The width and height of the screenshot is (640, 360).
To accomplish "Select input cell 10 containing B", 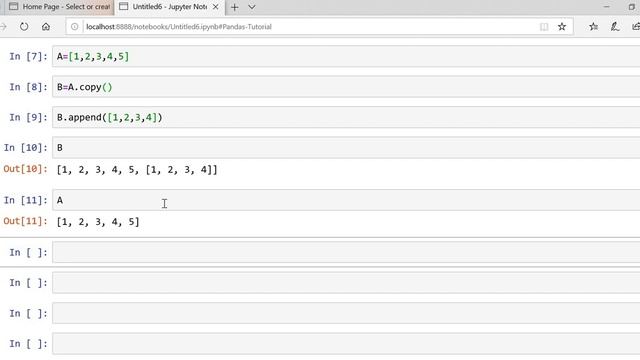I will 346,148.
